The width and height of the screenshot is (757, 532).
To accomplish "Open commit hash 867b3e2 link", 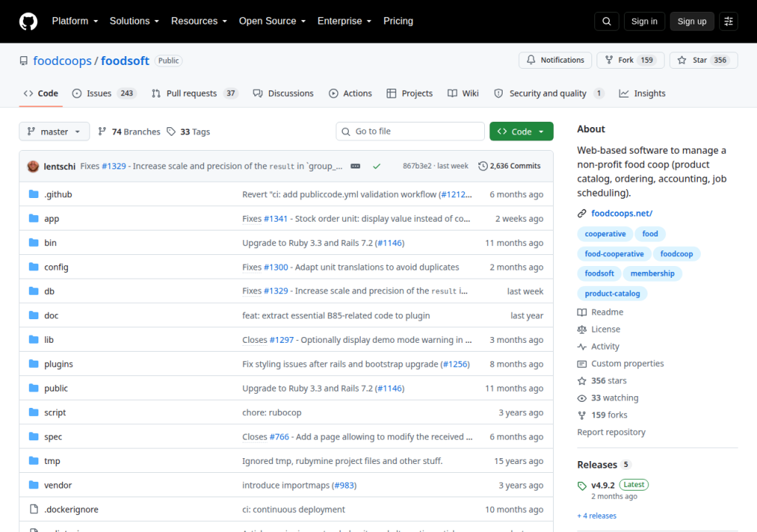I will point(417,166).
